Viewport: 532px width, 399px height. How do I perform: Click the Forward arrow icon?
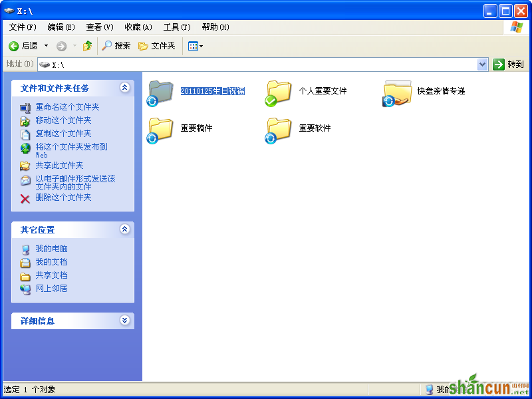(x=61, y=46)
